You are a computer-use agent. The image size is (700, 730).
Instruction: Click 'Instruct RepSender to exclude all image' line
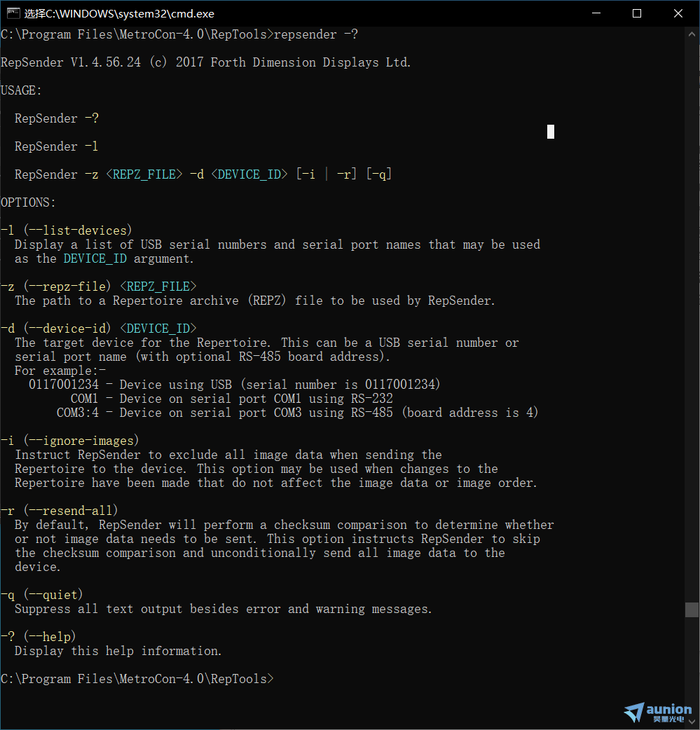coord(228,455)
